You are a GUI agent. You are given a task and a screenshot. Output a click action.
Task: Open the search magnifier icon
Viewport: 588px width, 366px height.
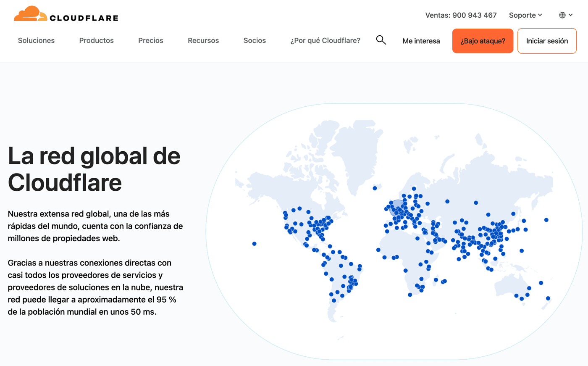coord(381,40)
